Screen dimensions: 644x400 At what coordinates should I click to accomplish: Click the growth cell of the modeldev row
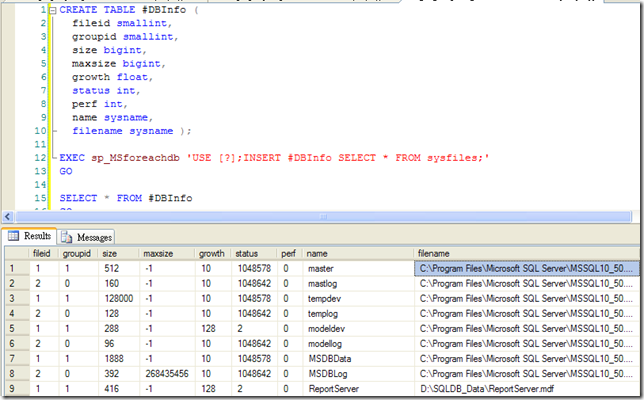pos(213,329)
